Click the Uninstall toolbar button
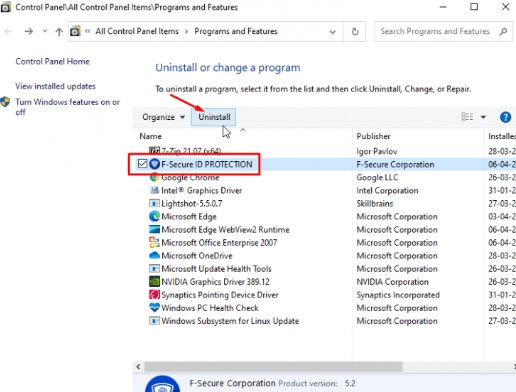516x392 pixels. pyautogui.click(x=214, y=117)
